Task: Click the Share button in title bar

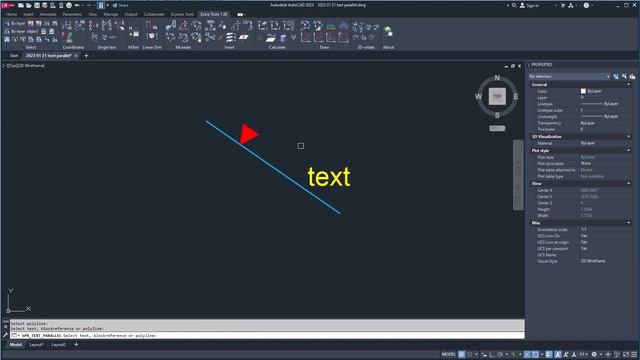Action: 120,5
